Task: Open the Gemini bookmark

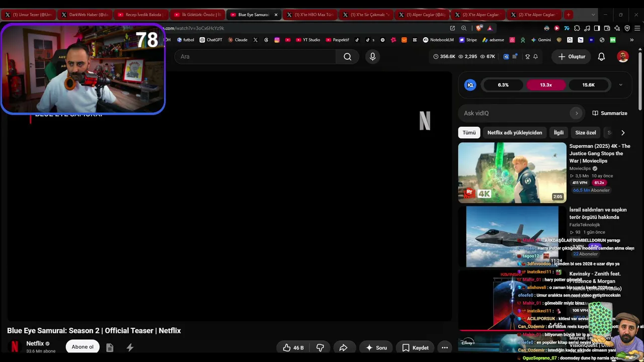Action: (541, 40)
